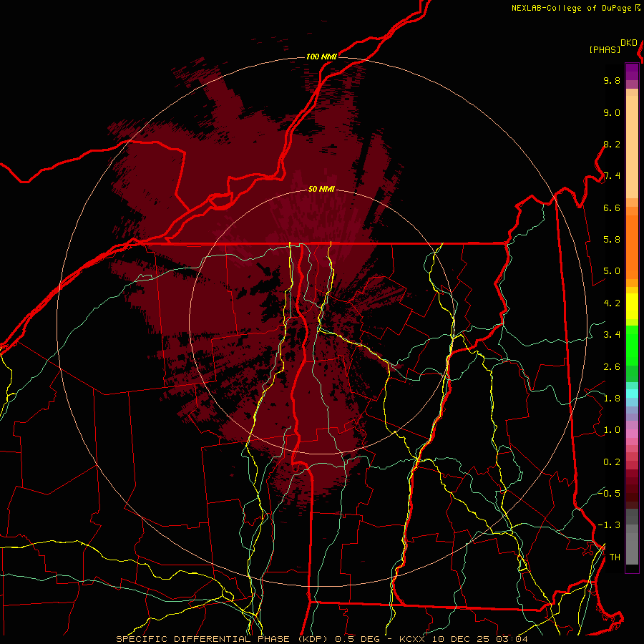
Task: Click the 5.0 color scale label
Action: coord(612,271)
